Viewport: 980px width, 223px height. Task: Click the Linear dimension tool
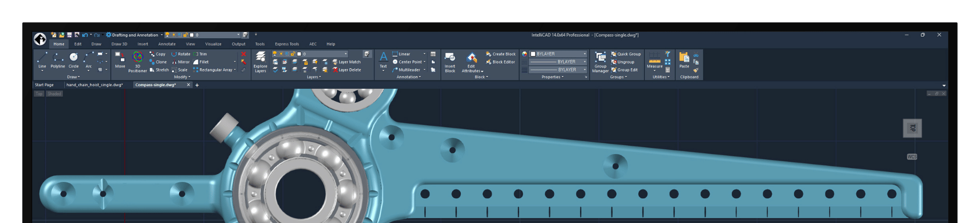(401, 54)
